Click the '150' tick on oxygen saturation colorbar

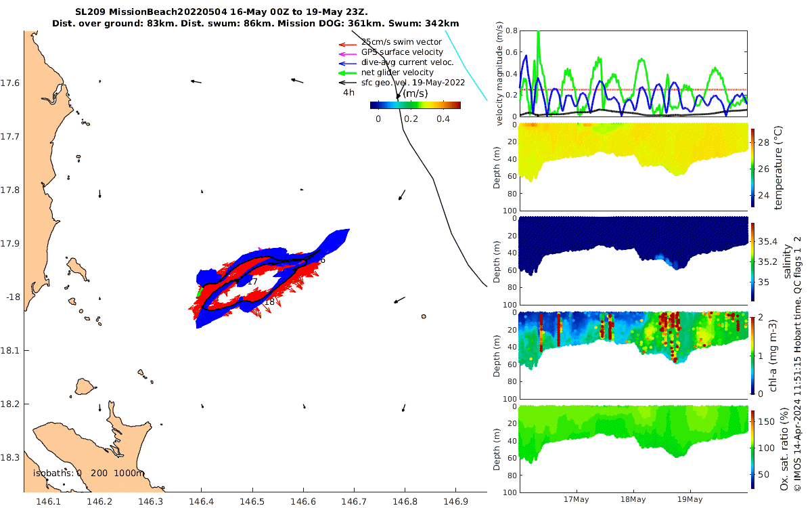(x=766, y=421)
